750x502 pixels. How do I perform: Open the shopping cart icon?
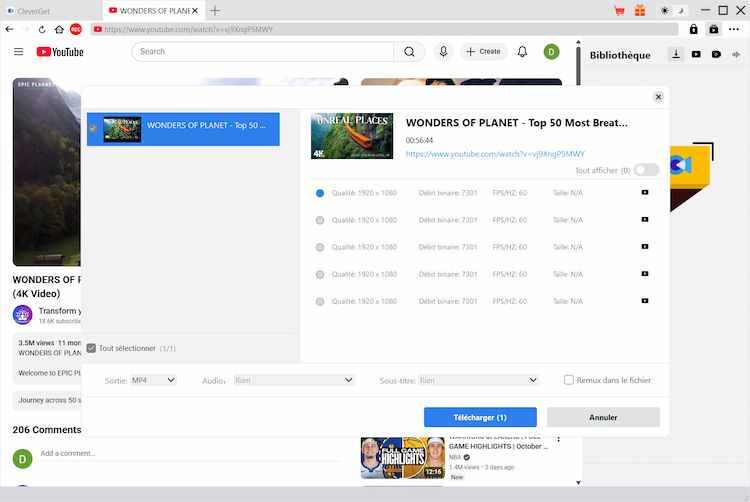620,10
